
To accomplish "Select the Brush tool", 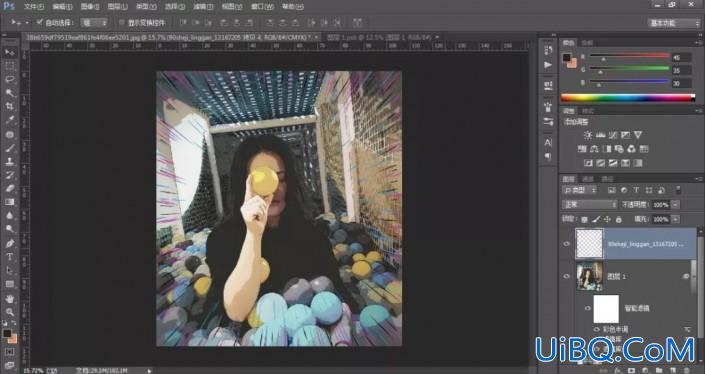I will coord(9,148).
